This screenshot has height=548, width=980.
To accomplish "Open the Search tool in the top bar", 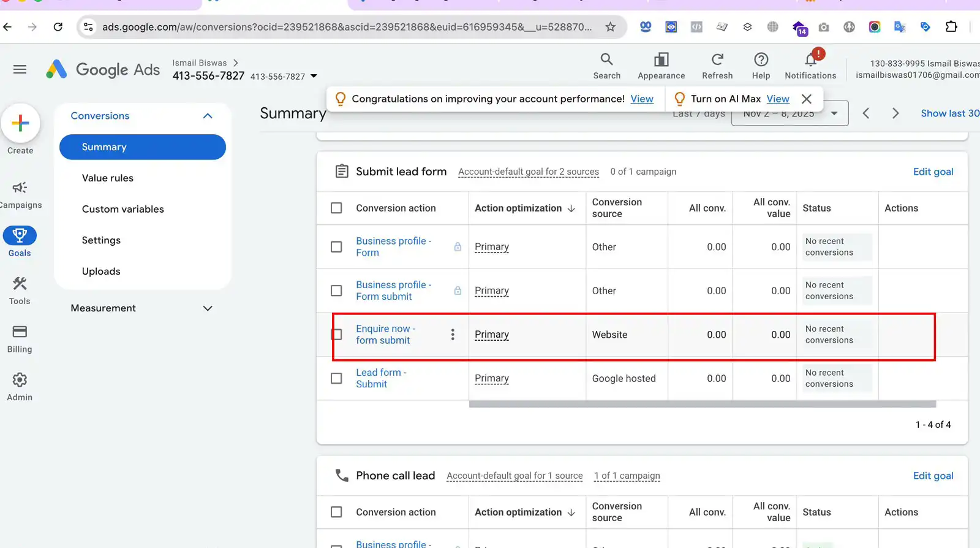I will [606, 66].
